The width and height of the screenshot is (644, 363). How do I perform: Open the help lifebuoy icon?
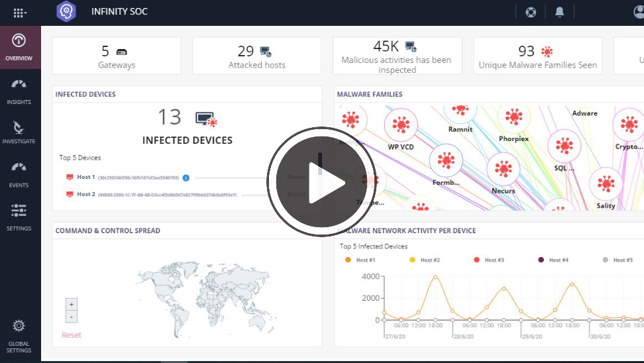(531, 12)
